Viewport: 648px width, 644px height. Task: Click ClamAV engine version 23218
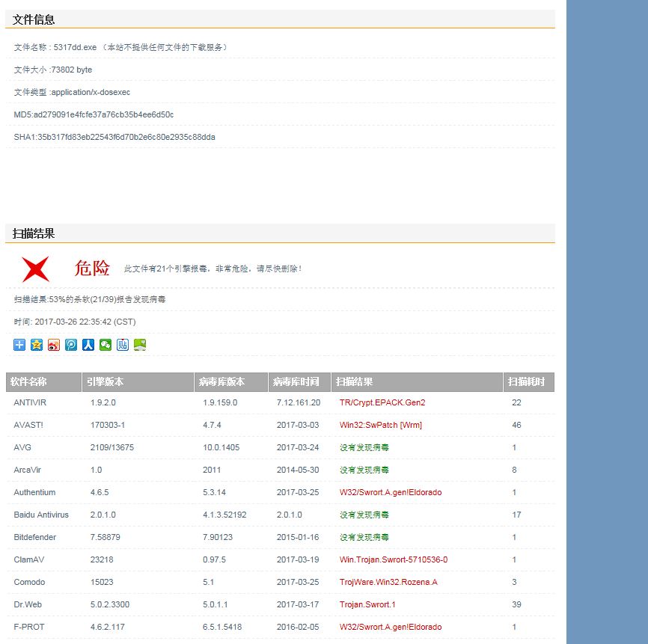pyautogui.click(x=102, y=559)
